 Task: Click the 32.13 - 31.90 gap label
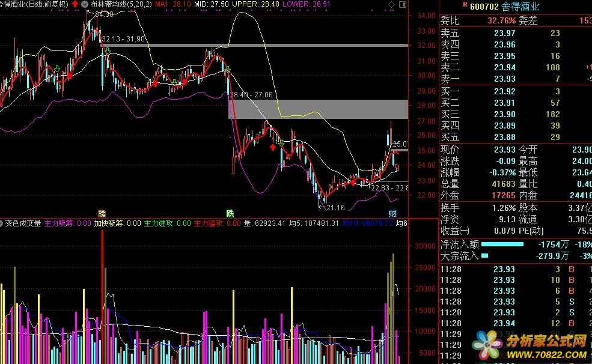(123, 39)
